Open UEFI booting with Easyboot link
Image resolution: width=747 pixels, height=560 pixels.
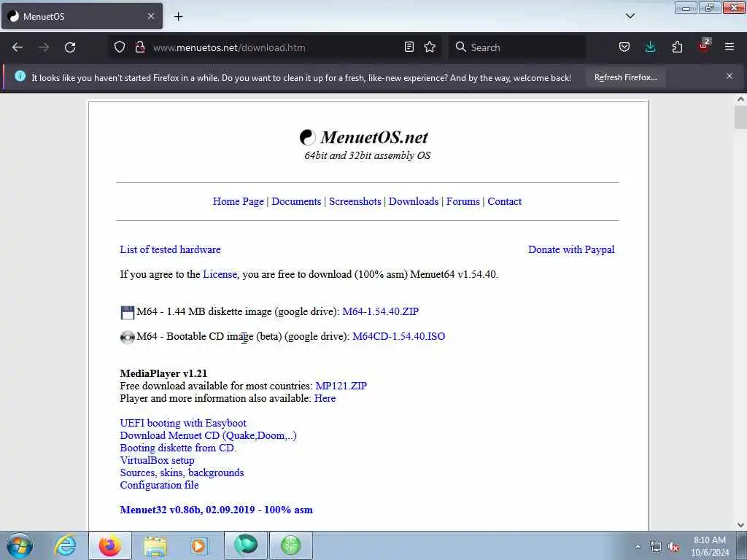click(183, 423)
